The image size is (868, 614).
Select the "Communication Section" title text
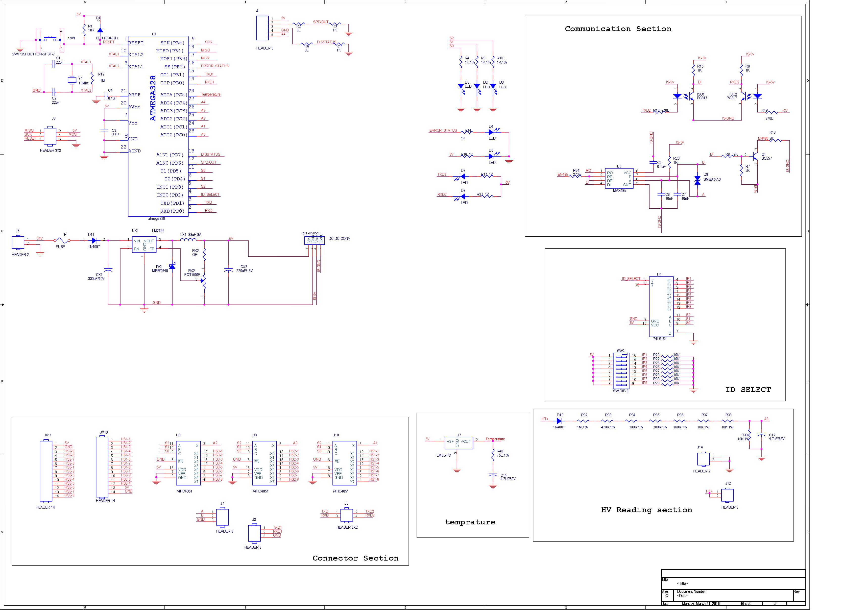pyautogui.click(x=618, y=29)
